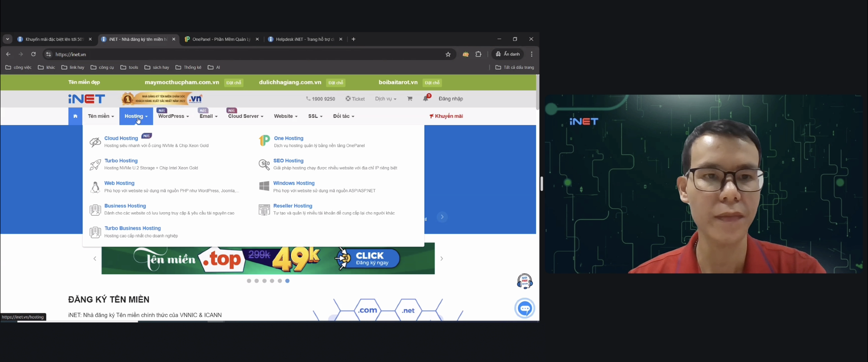
Task: Expand the Cloud Server dropdown menu
Action: click(x=246, y=116)
